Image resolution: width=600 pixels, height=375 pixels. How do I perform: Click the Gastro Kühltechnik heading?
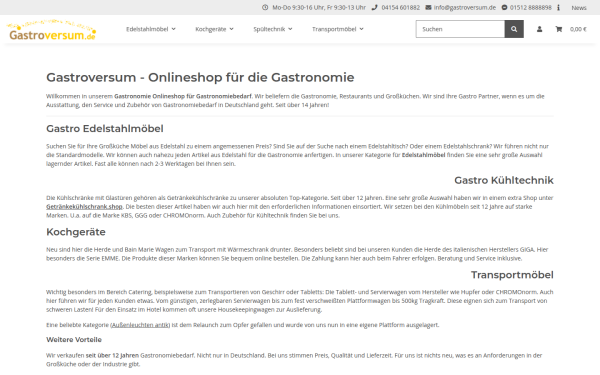[x=504, y=180]
